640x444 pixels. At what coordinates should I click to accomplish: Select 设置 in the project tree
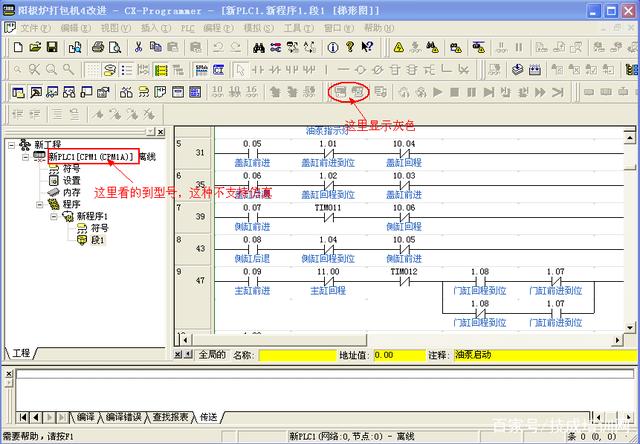point(71,180)
